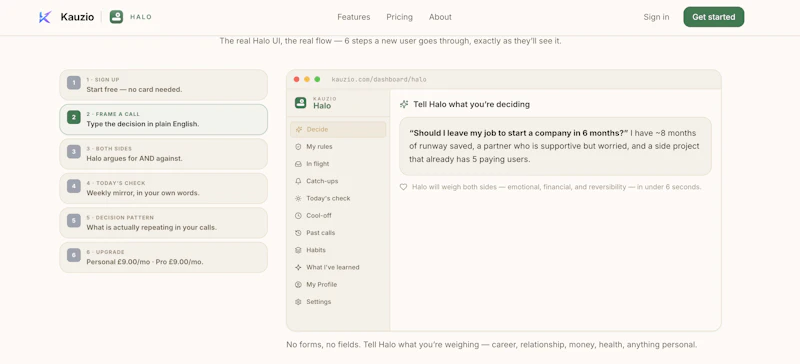The image size is (800, 364).
Task: Select step card What is actually repeating
Action: (163, 223)
